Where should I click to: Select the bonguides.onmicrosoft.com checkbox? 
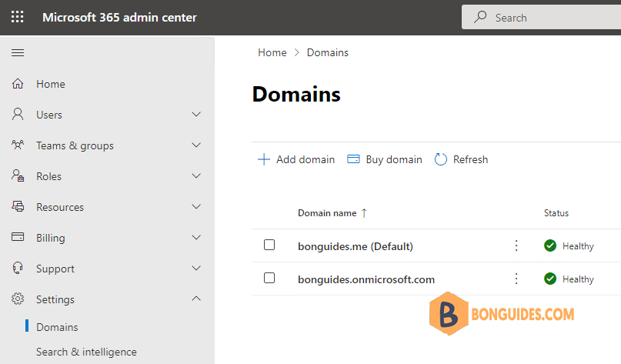(x=269, y=278)
